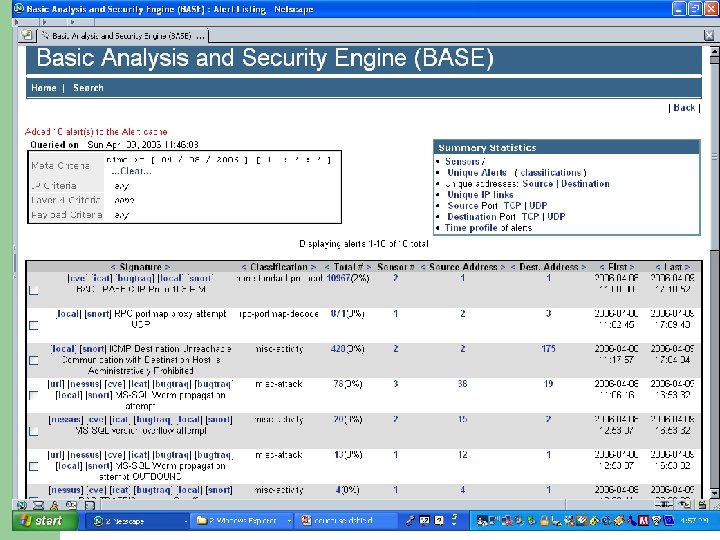Clear the Meta Criteria with ...Clear...
Screen dimensions: 720x540
(131, 171)
